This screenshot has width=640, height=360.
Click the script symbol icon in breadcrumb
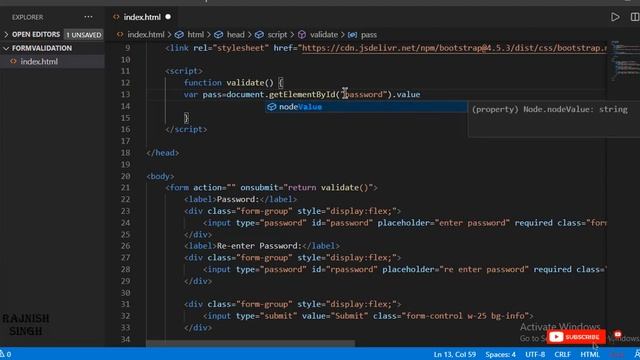pyautogui.click(x=259, y=35)
